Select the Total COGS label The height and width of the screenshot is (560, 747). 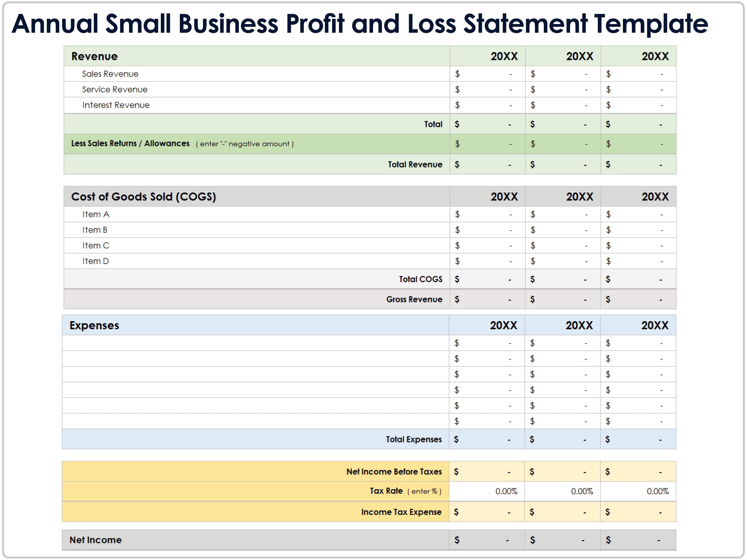tap(420, 279)
